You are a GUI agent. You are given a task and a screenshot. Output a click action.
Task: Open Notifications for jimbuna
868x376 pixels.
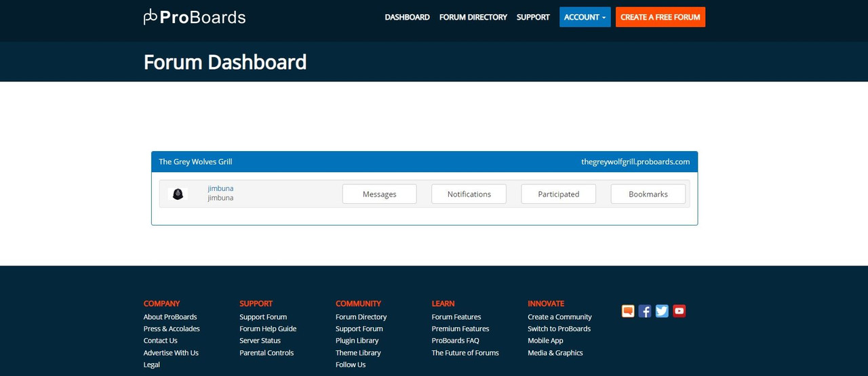click(x=469, y=194)
